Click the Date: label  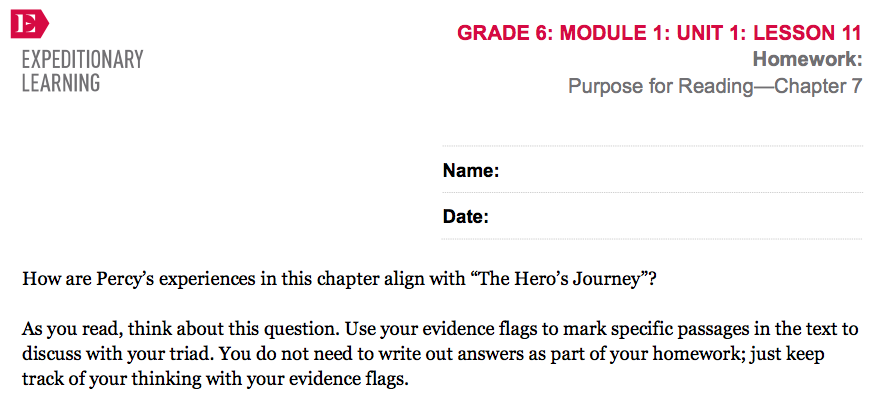466,216
